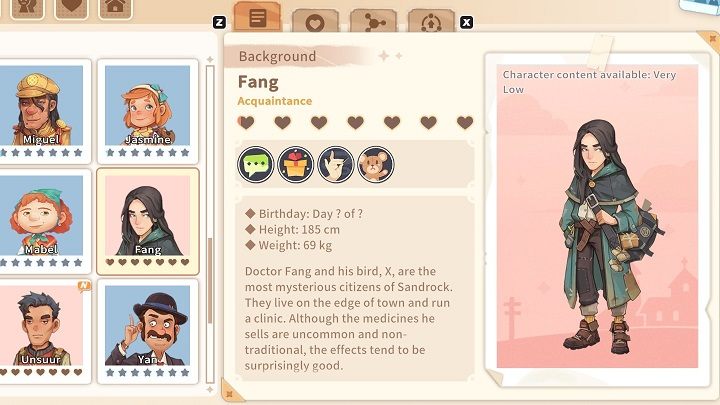
Task: Click the teddy bear interaction icon
Action: [x=376, y=164]
